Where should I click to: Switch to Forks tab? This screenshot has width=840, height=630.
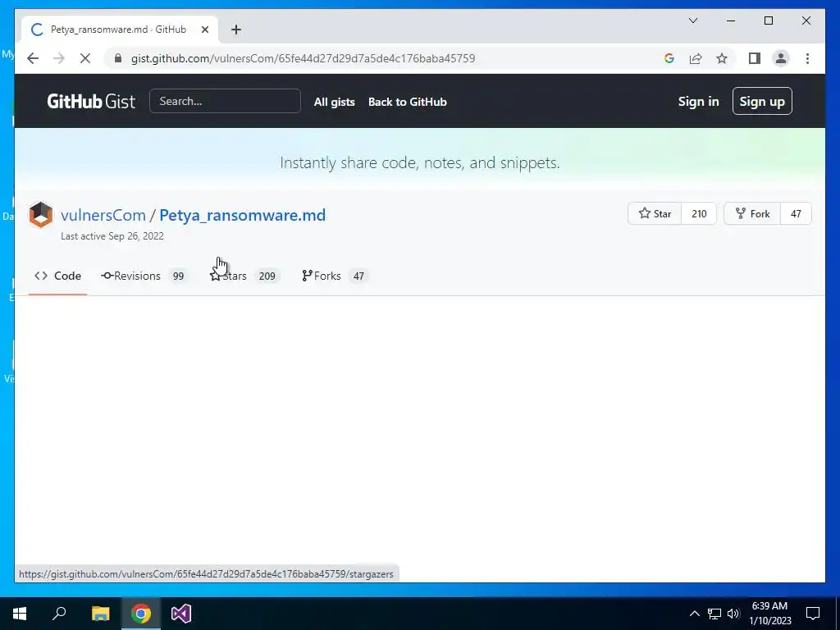coord(335,276)
